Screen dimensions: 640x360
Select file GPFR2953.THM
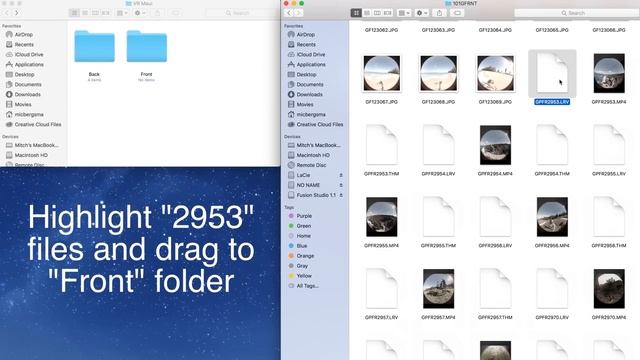[x=382, y=145]
